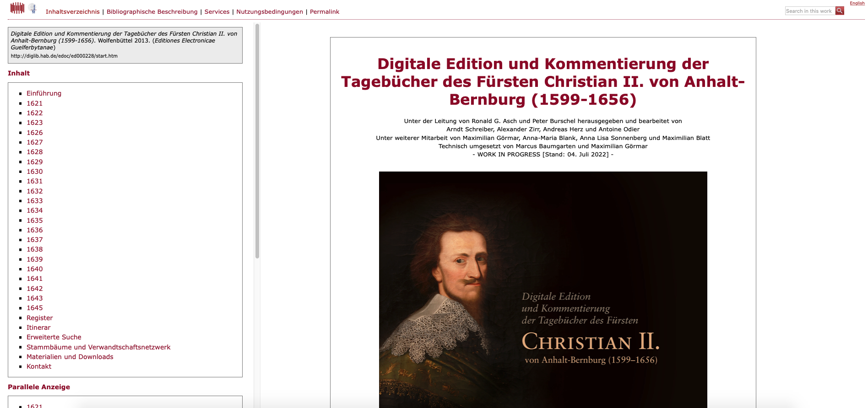
Task: Open diary year 1630
Action: [35, 172]
